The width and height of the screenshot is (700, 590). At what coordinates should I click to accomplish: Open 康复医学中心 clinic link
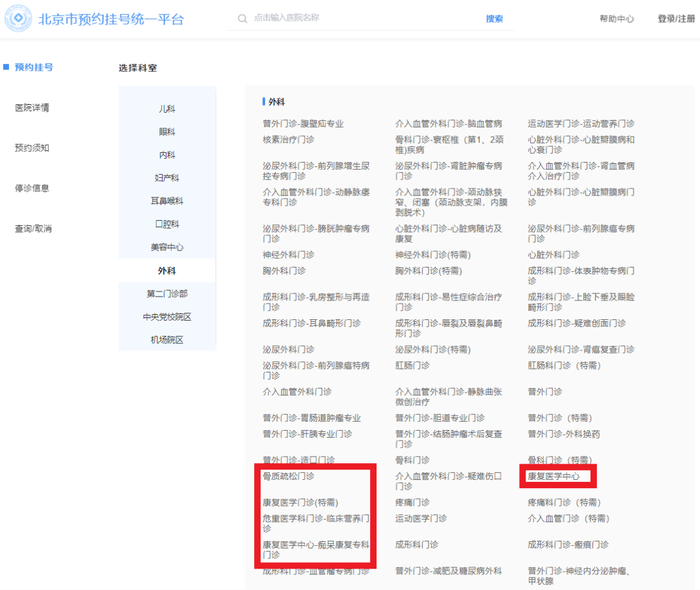pyautogui.click(x=554, y=477)
